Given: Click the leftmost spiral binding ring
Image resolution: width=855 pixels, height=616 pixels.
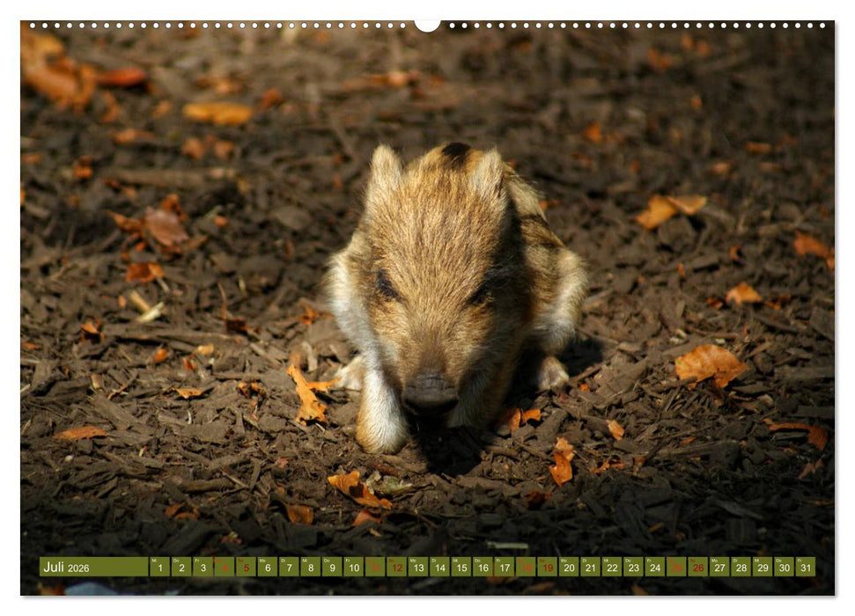Looking at the screenshot, I should coord(31,26).
